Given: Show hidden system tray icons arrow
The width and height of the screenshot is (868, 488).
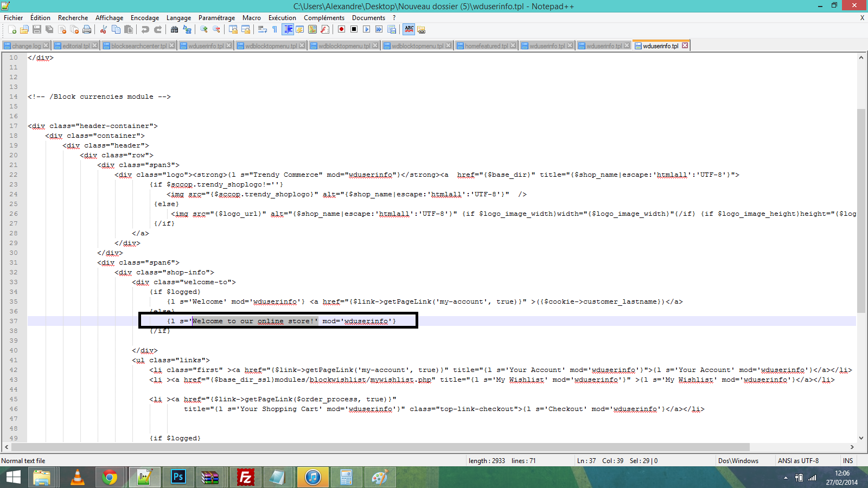Looking at the screenshot, I should coord(786,478).
